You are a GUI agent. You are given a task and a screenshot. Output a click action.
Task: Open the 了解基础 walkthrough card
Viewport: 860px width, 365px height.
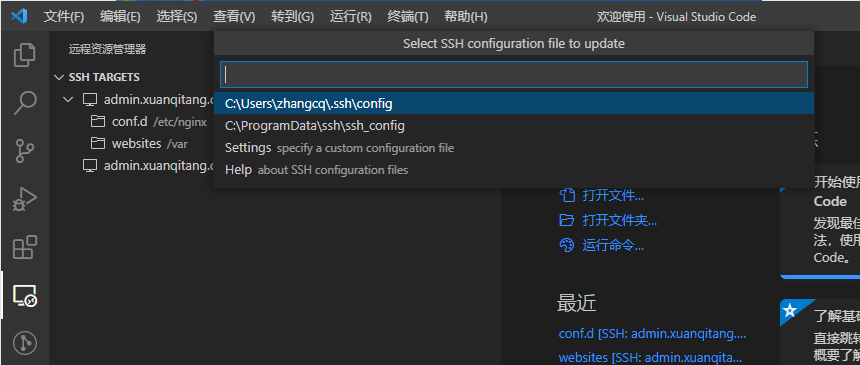(x=820, y=332)
